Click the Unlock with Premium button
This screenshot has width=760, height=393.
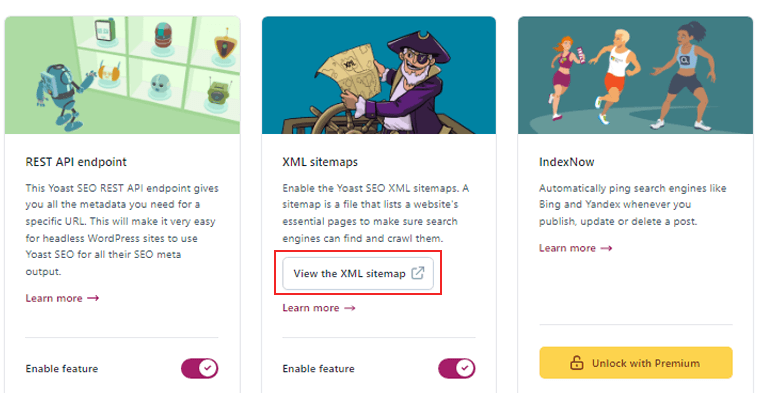[x=635, y=363]
